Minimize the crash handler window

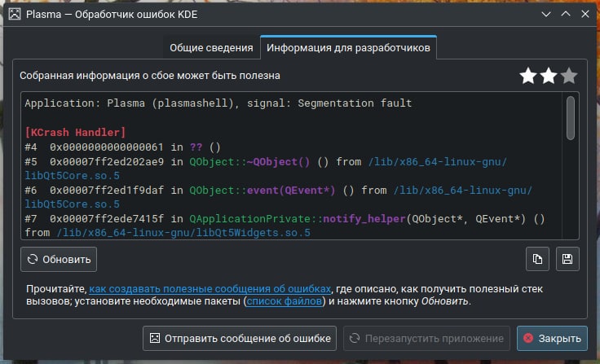pos(546,14)
